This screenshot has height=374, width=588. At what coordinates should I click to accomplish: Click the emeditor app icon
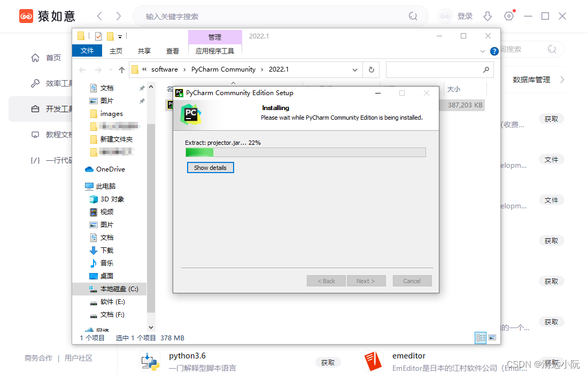click(x=373, y=362)
